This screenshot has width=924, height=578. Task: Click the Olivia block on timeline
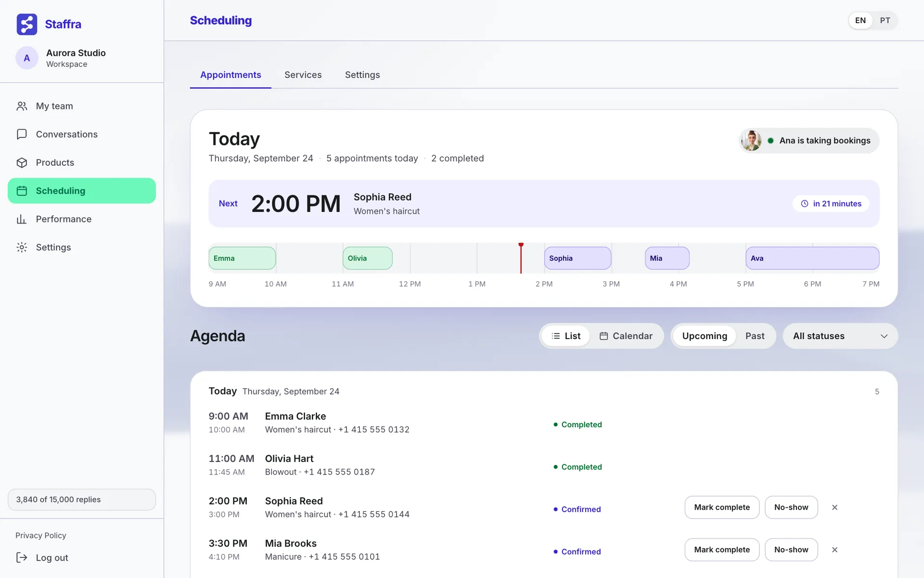pyautogui.click(x=368, y=258)
